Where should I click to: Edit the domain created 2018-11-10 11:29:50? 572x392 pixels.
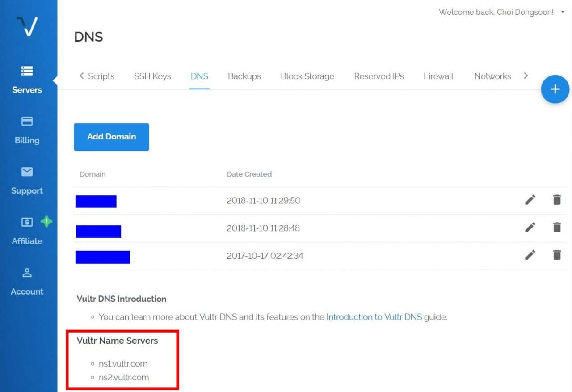(530, 200)
